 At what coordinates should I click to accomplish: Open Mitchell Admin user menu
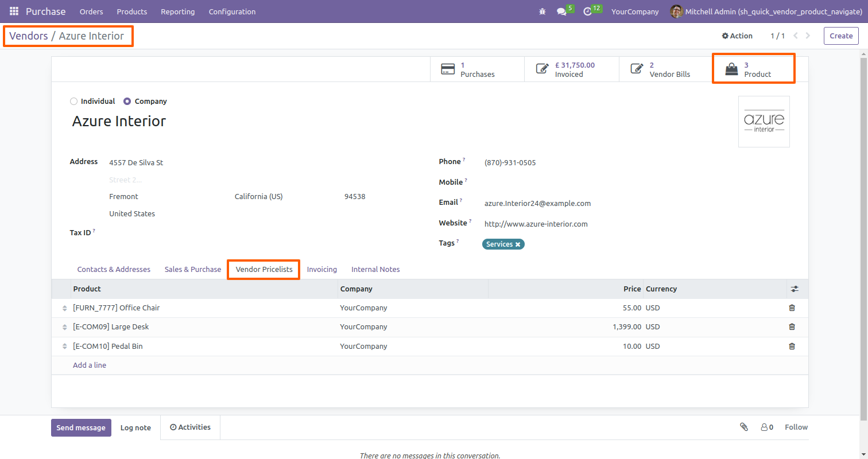pos(766,11)
